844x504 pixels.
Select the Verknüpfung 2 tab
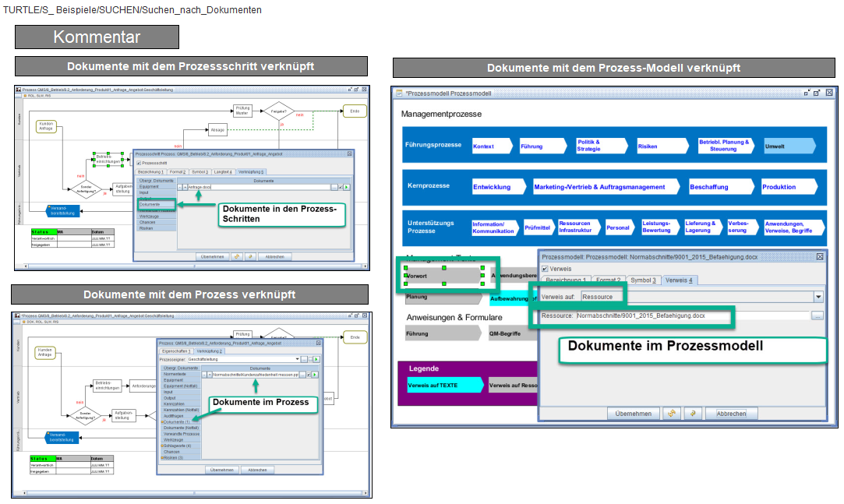pos(210,351)
